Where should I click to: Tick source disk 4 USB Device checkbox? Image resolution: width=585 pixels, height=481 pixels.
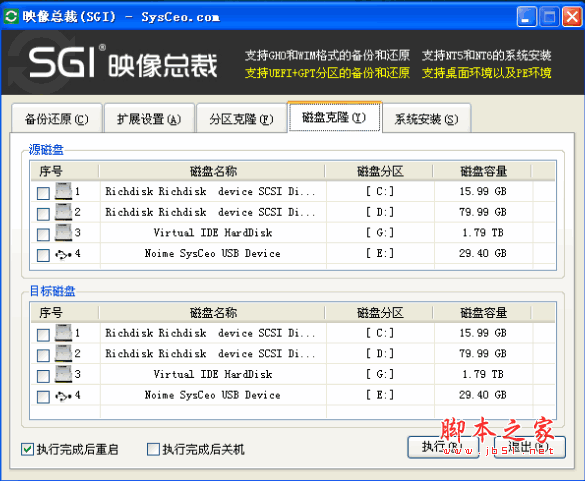[43, 256]
